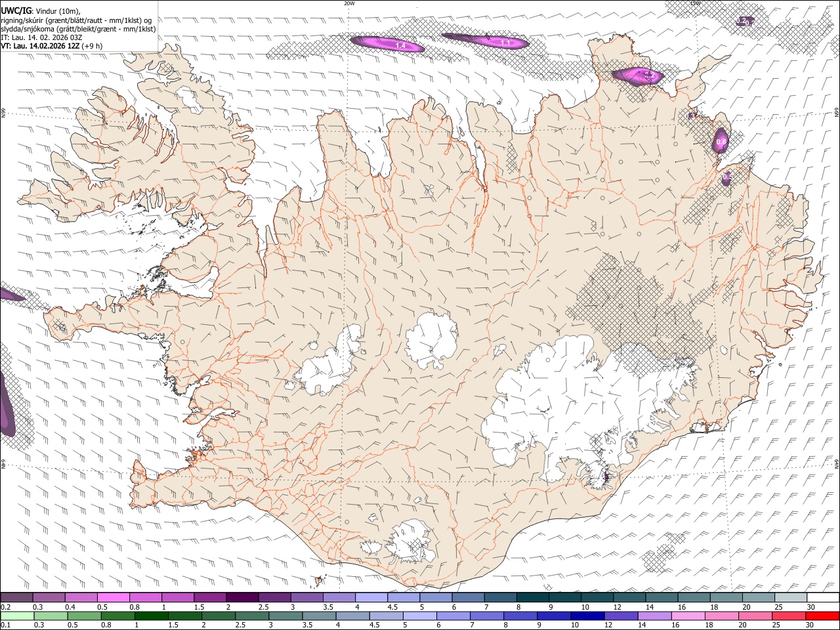
Task: Click the light gray 25 snow swatch
Action: (790, 598)
